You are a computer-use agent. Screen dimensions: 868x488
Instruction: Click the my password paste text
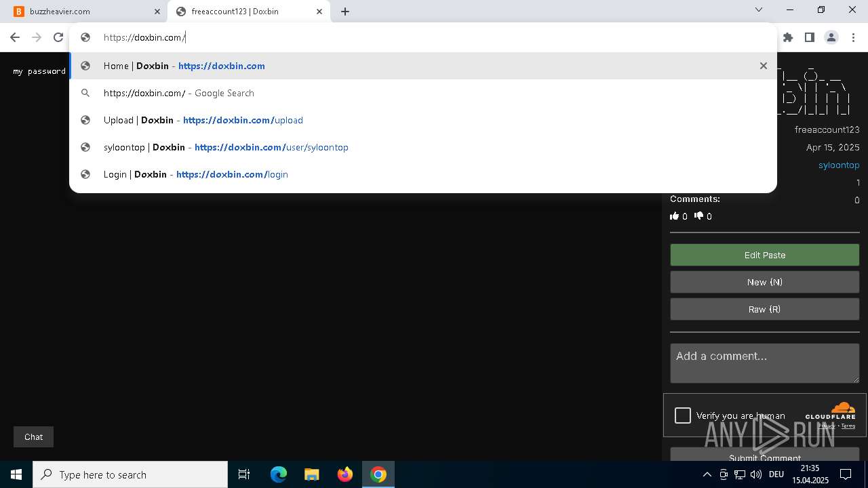pyautogui.click(x=39, y=71)
